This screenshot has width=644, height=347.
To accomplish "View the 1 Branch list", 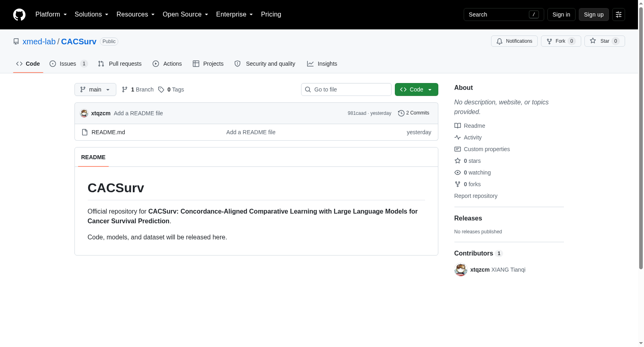I will 138,89.
